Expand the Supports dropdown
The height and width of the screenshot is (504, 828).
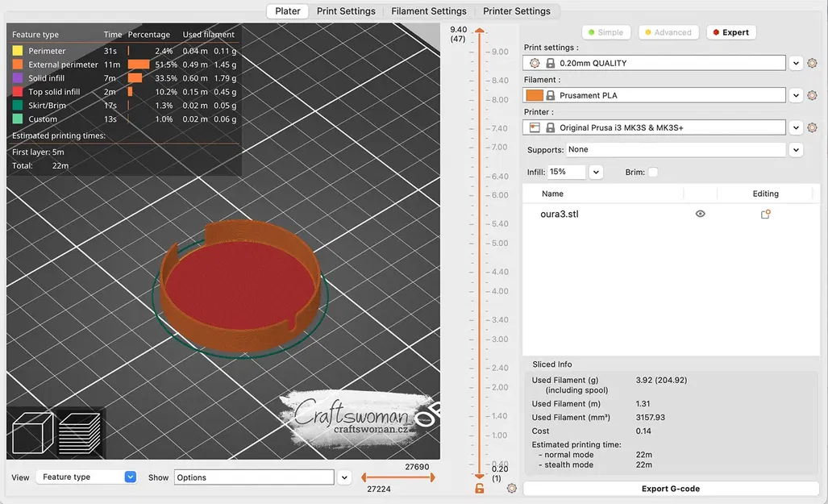click(x=796, y=150)
